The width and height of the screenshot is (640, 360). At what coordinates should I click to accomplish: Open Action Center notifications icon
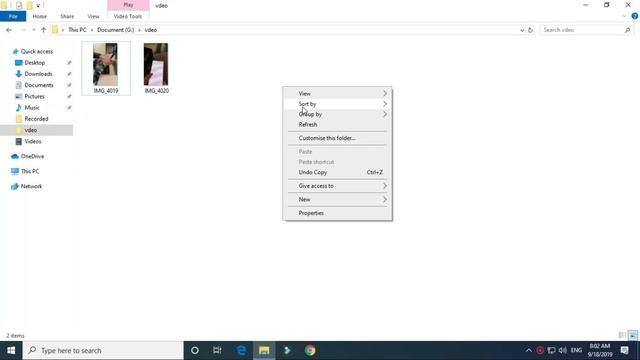[624, 351]
